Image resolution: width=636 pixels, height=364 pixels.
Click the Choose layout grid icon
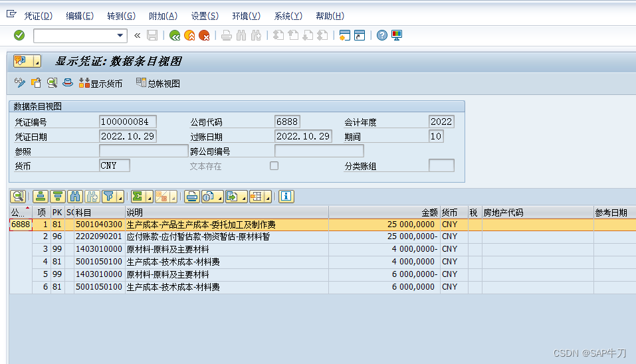click(x=257, y=197)
